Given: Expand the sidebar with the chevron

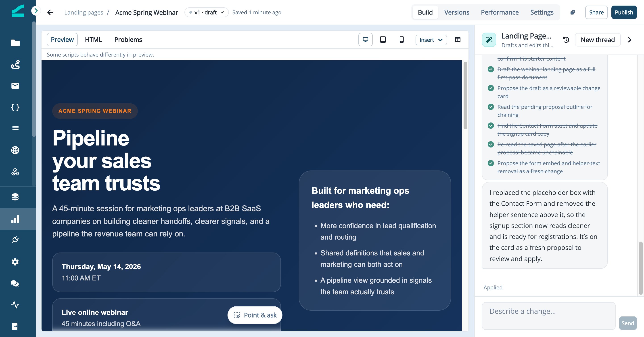Looking at the screenshot, I should pyautogui.click(x=36, y=11).
